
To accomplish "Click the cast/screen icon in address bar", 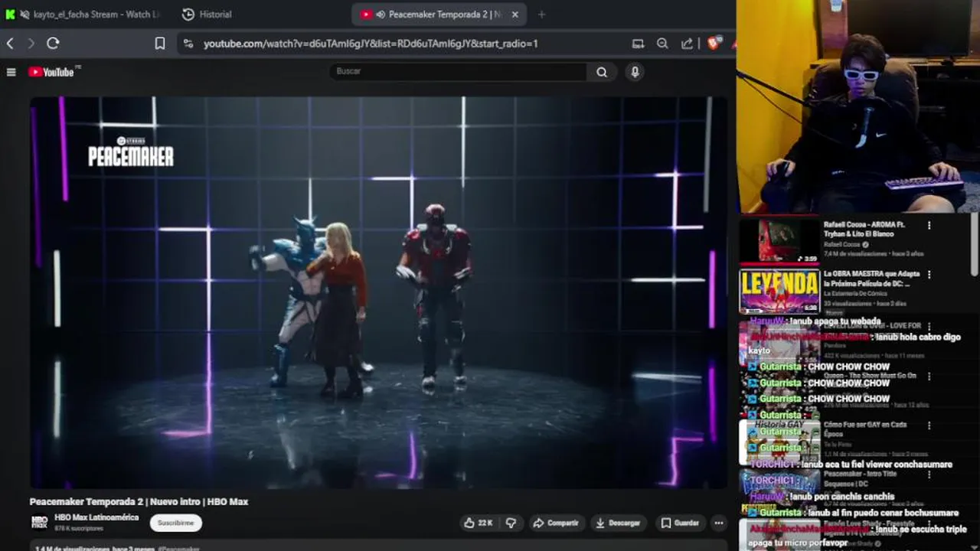I will tap(638, 44).
